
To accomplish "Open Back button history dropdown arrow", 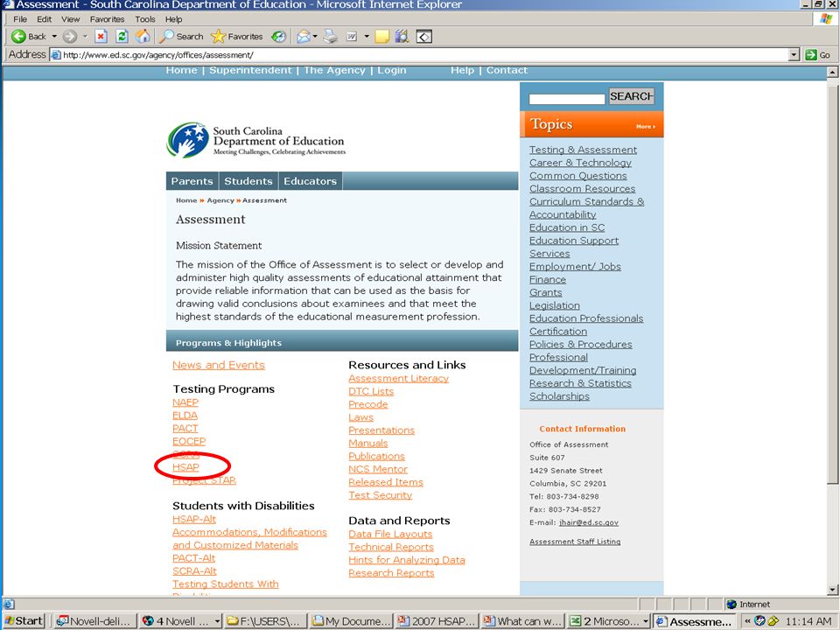I will click(54, 37).
